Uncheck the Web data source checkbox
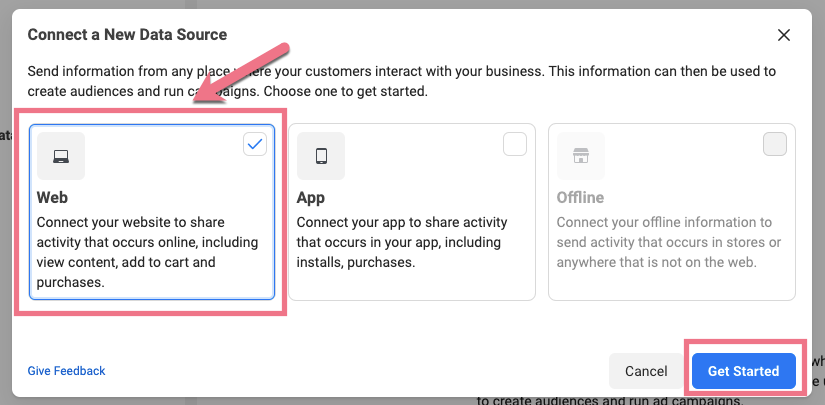The height and width of the screenshot is (405, 825). click(255, 144)
